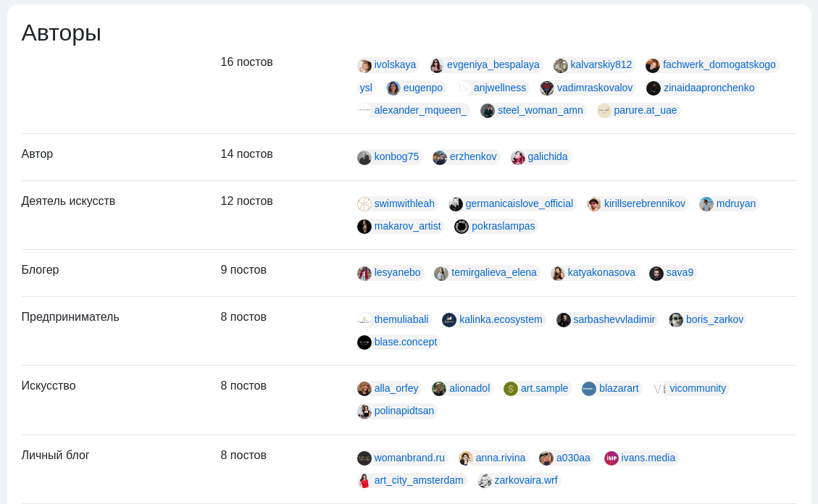Click the vicommunity logo avatar
This screenshot has height=504, width=818.
point(660,389)
